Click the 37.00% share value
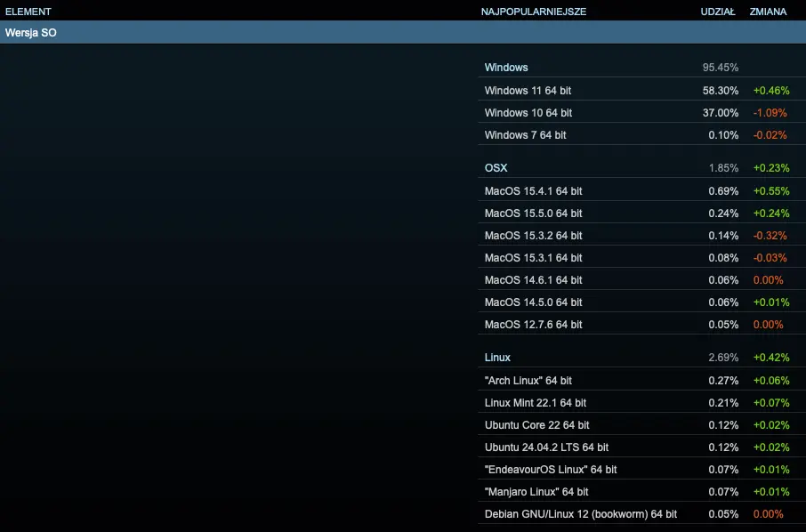The width and height of the screenshot is (806, 532). pos(721,113)
